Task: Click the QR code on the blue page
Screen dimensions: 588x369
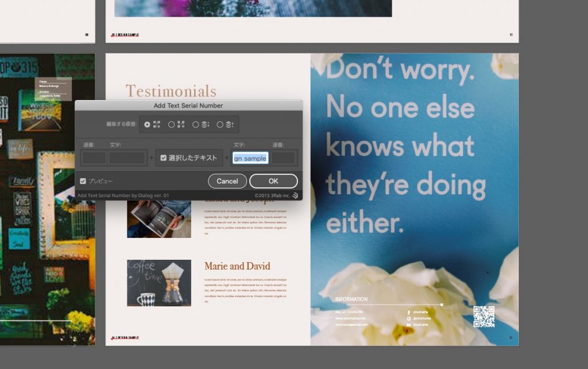Action: [483, 317]
